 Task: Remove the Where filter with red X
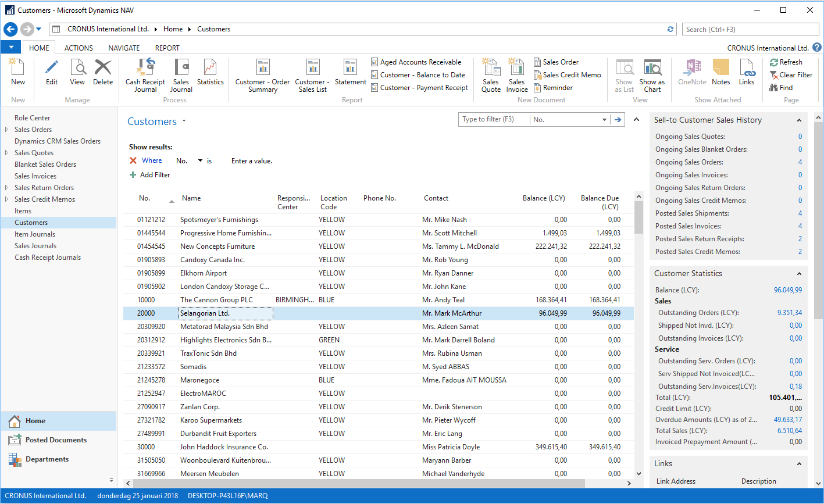(133, 161)
